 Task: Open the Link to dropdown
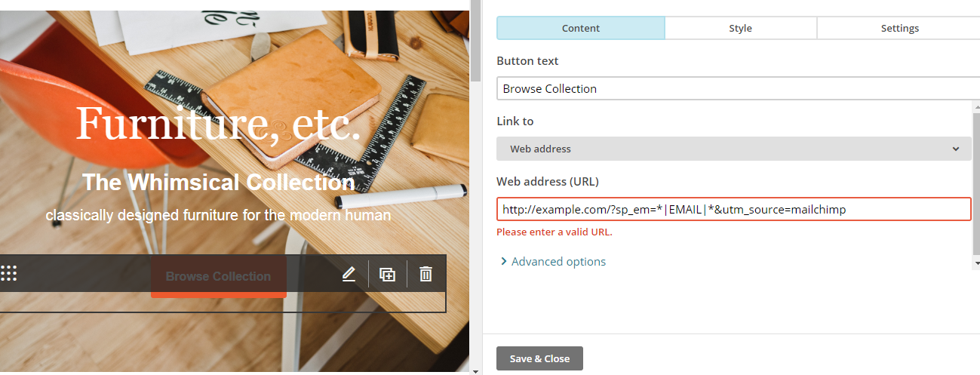pos(734,149)
